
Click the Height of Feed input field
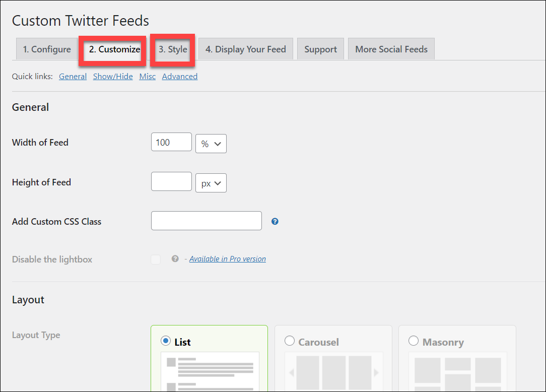[x=171, y=181]
